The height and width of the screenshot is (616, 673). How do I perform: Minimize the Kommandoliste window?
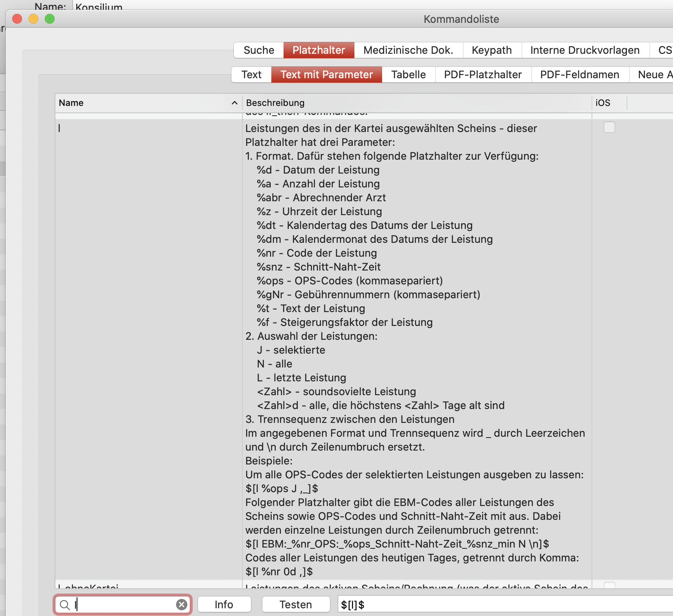tap(33, 19)
